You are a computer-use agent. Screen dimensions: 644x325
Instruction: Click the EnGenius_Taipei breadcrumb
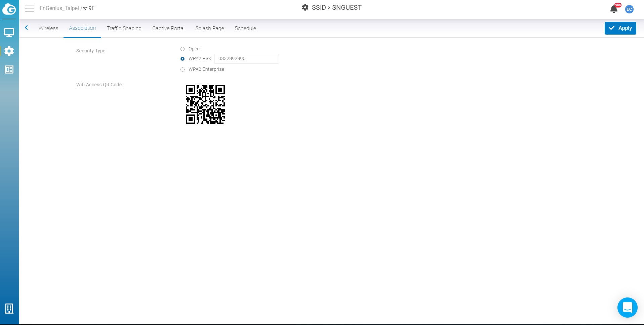click(x=59, y=8)
